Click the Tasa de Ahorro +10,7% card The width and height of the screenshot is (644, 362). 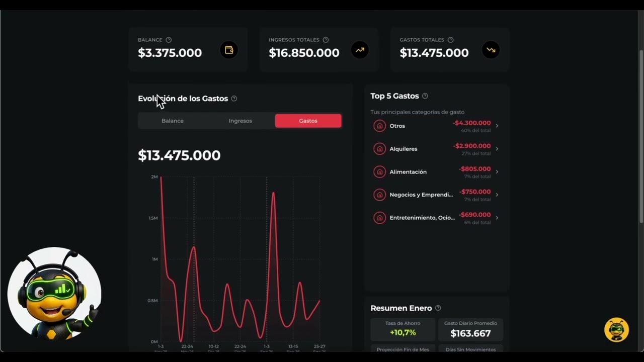coord(403,329)
